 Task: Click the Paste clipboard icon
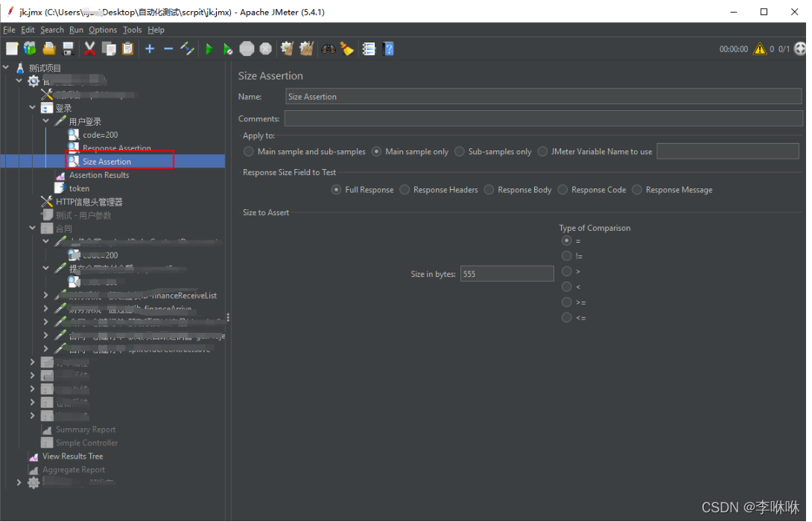click(x=127, y=48)
